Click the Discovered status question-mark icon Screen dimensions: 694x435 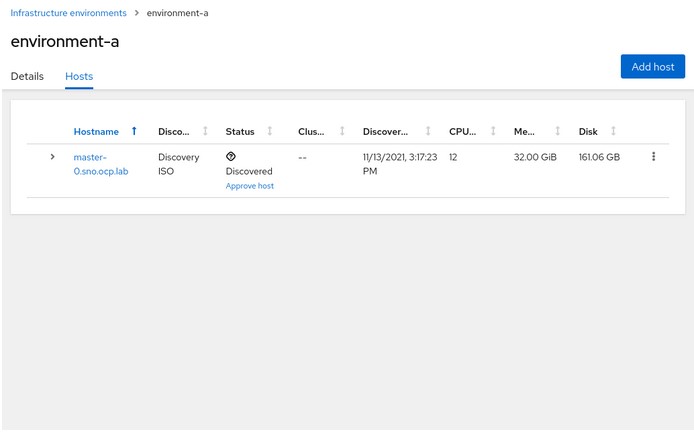231,156
